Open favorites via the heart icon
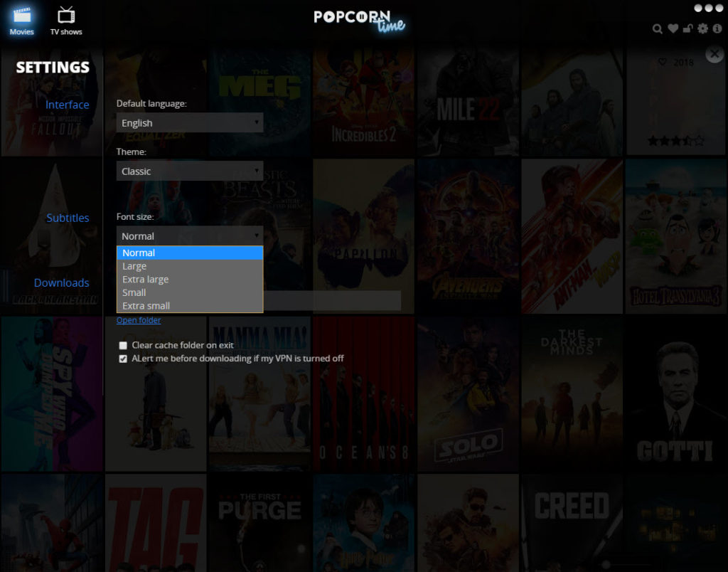The width and height of the screenshot is (728, 572). pos(673,28)
